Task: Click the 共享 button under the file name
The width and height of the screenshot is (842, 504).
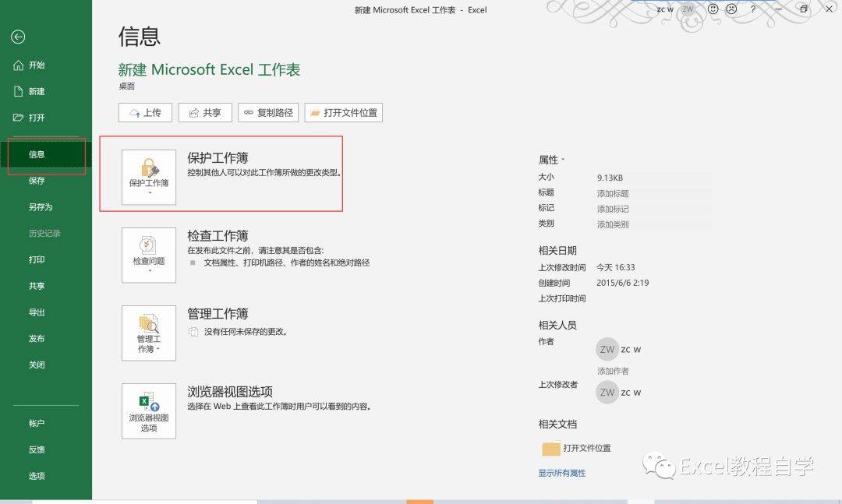Action: point(205,113)
